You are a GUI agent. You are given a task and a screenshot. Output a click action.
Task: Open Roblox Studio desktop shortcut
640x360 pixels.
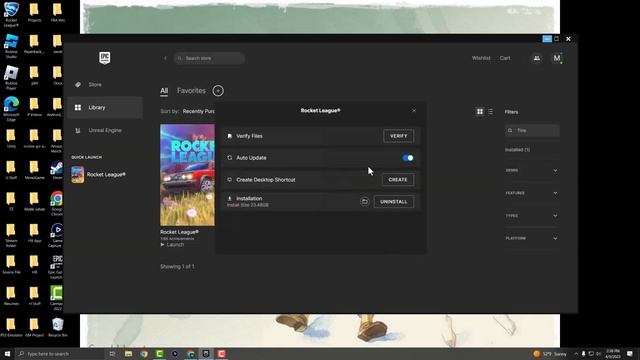coord(11,46)
